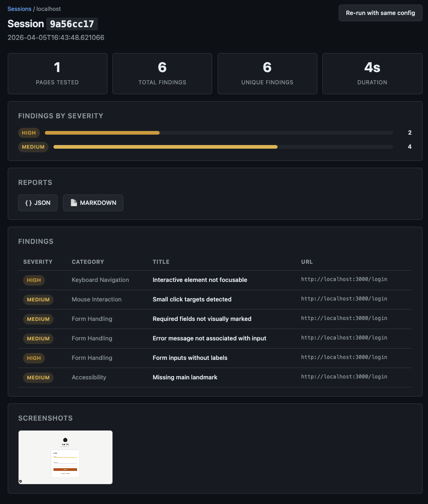The image size is (428, 504).
Task: Open the login page screenshot thumbnail
Action: 65,457
